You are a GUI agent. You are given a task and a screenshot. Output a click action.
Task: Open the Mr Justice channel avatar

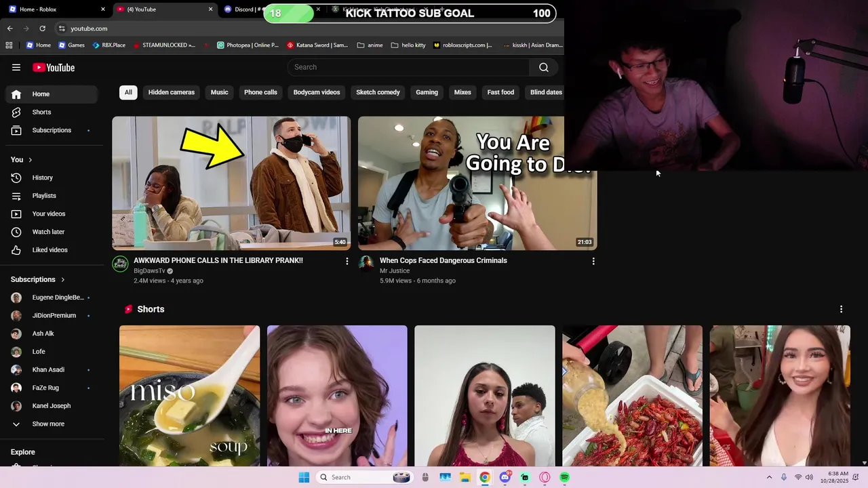pos(366,264)
